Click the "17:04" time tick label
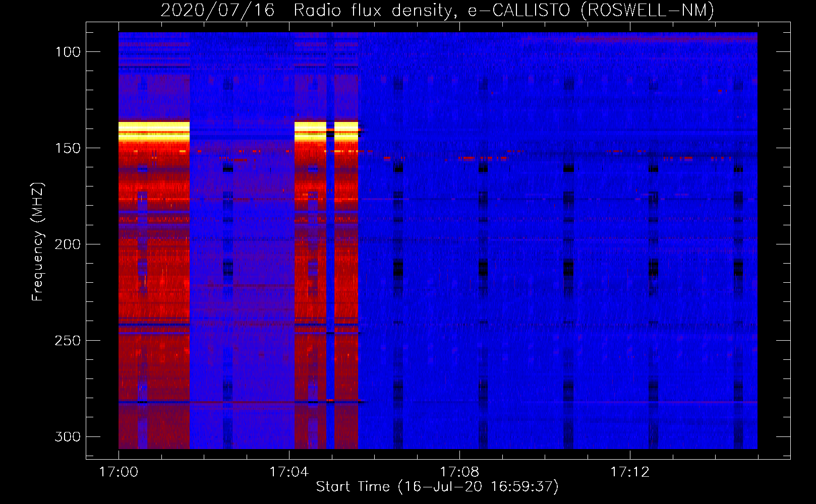816x504 pixels. 289,472
